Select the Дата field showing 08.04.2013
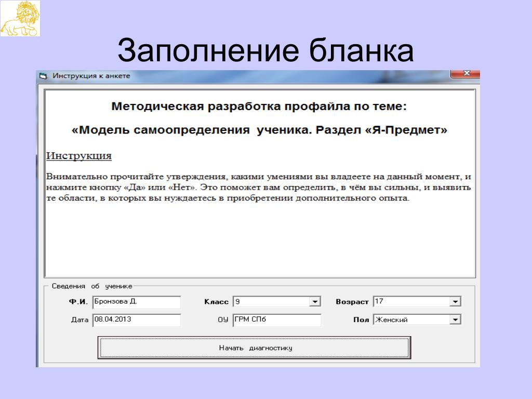Viewport: 532px width, 399px height. 137,320
